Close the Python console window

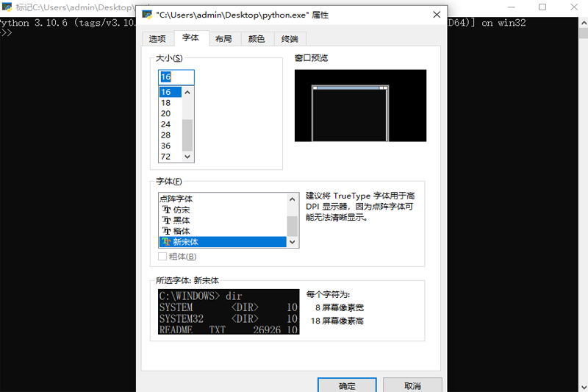click(x=574, y=7)
